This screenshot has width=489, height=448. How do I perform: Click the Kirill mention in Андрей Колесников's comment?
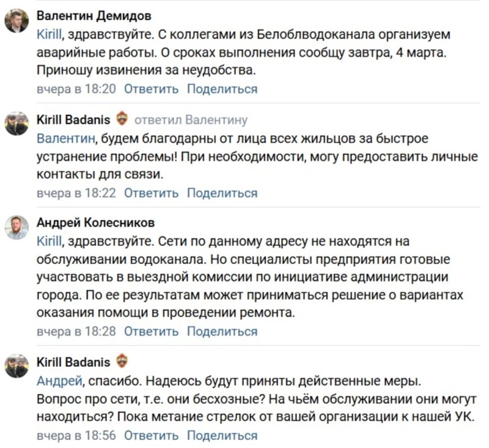coord(50,240)
